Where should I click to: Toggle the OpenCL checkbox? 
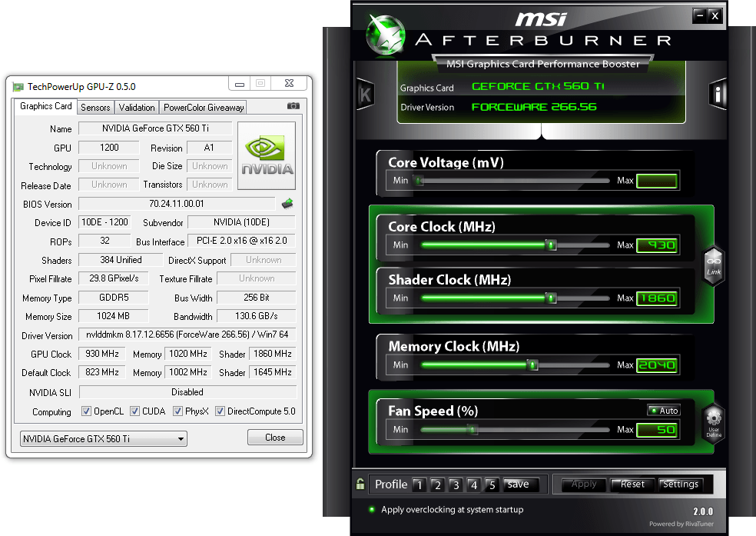click(x=86, y=411)
